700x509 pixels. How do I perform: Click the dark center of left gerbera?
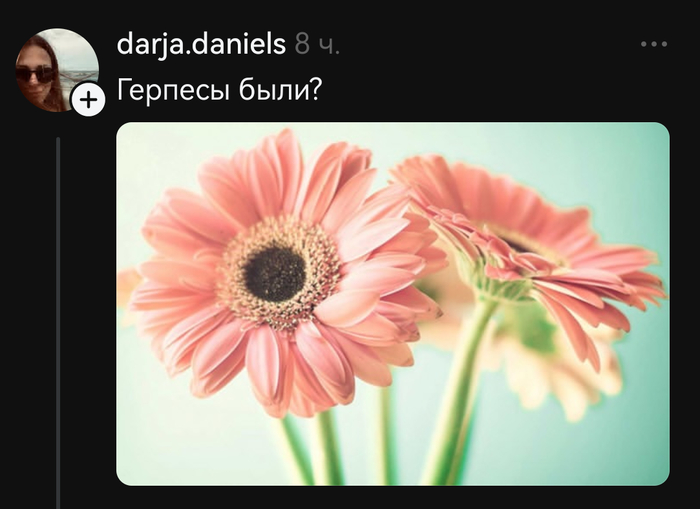275,274
